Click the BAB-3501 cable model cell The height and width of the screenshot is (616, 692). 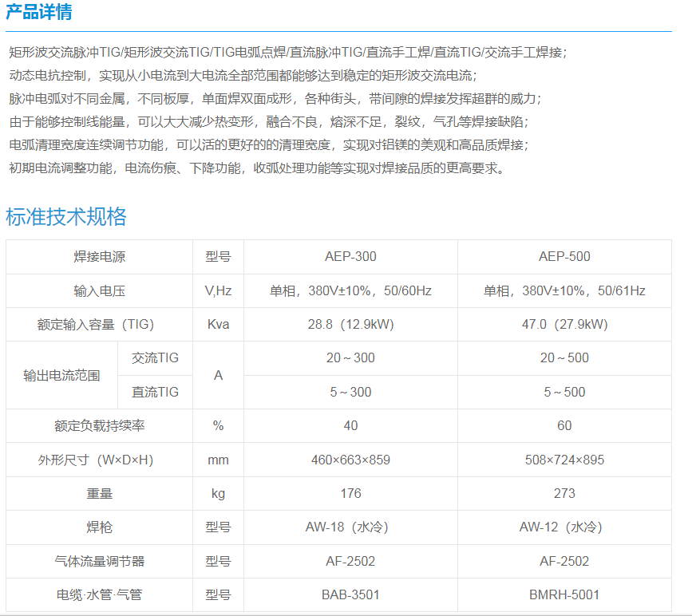[x=350, y=594]
